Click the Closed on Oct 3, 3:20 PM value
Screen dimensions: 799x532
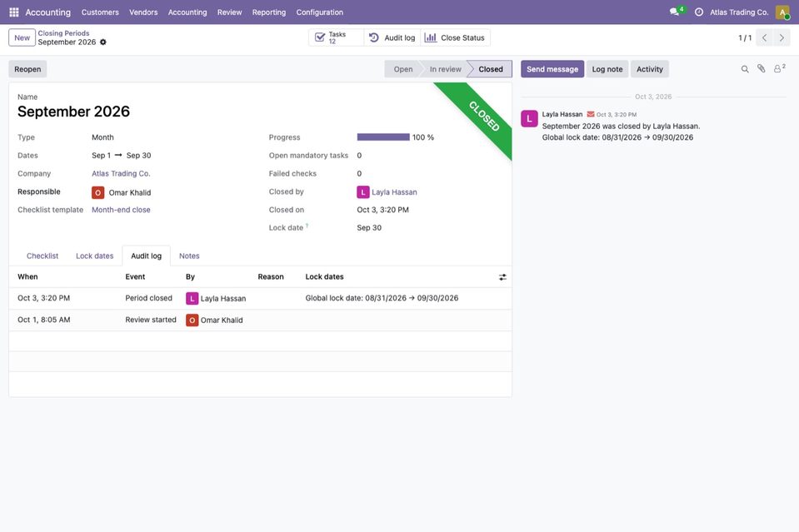point(382,210)
